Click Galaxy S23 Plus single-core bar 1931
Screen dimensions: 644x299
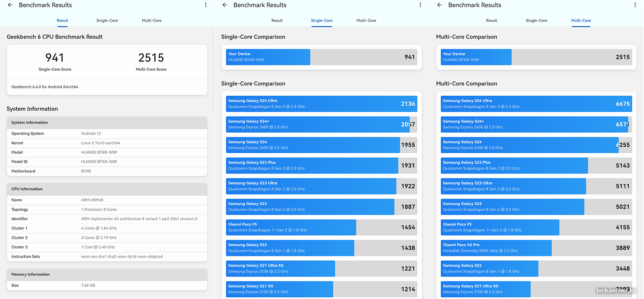[322, 166]
